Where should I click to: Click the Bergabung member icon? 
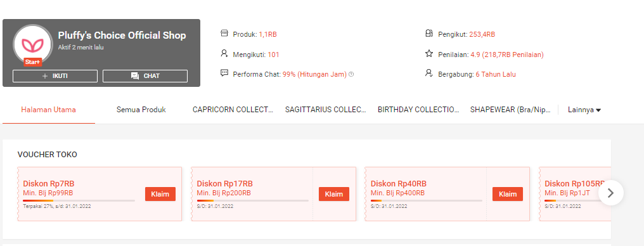429,73
